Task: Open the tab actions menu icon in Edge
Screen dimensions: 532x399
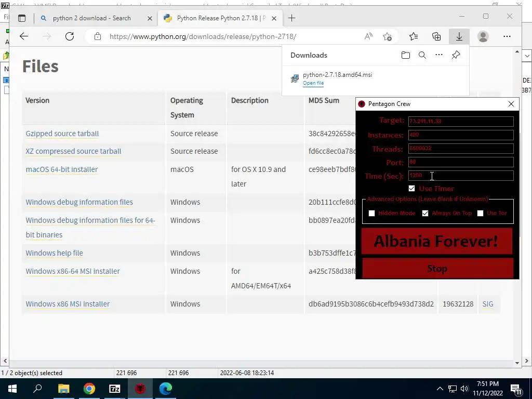Action: 22,18
